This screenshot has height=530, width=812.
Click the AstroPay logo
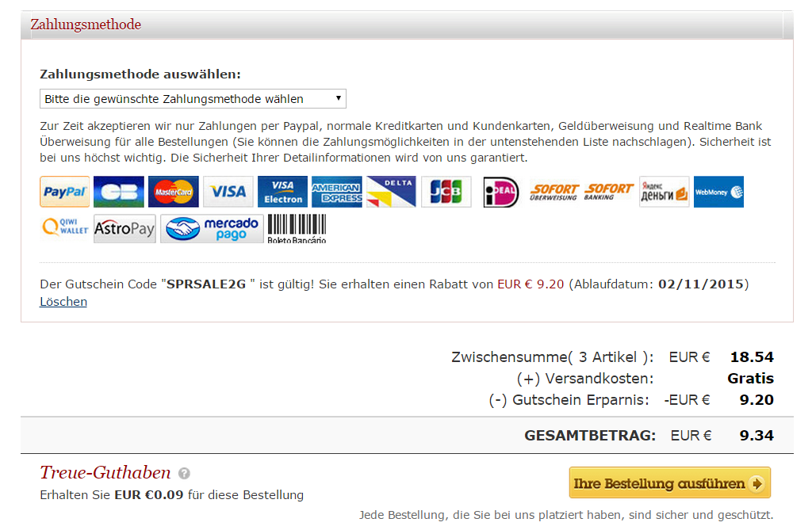tap(124, 228)
